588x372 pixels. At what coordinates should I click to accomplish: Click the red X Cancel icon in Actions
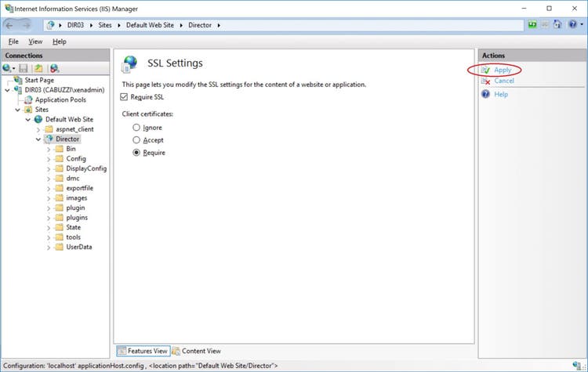click(x=486, y=81)
